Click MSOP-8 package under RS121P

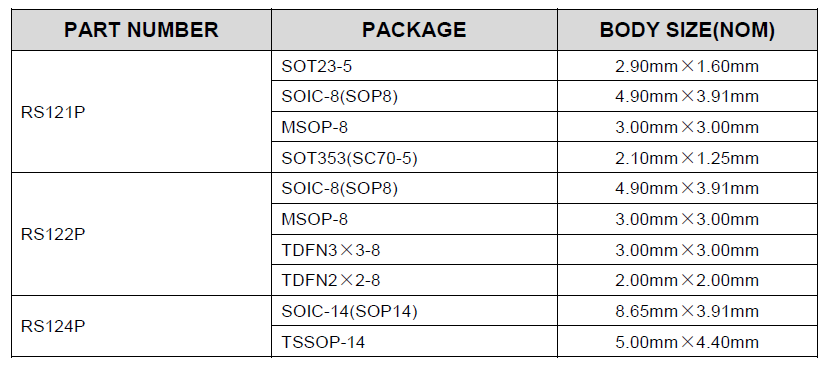click(414, 127)
